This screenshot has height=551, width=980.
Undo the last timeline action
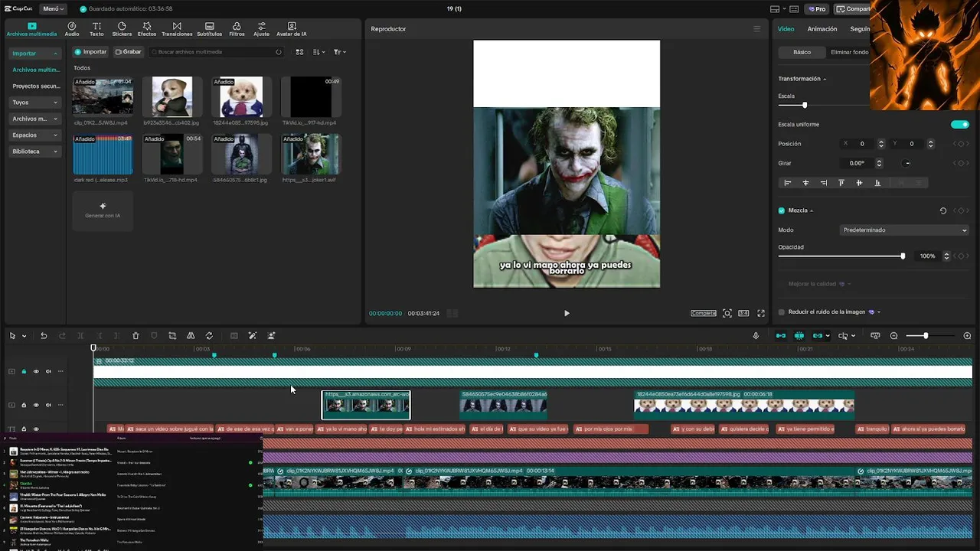click(44, 336)
